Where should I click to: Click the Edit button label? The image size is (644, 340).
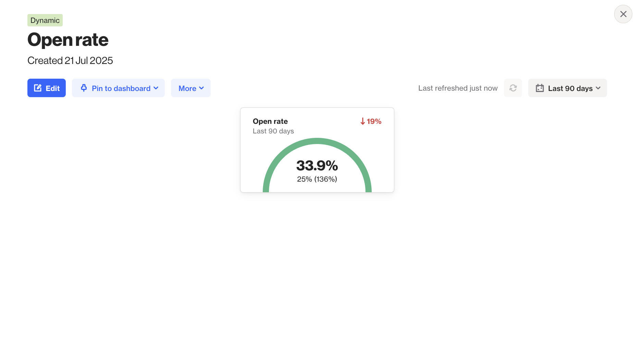coord(53,88)
